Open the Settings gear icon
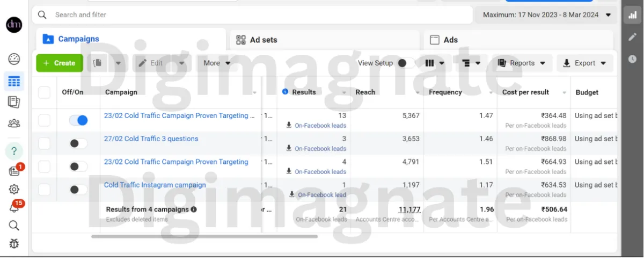The height and width of the screenshot is (261, 644). (14, 189)
